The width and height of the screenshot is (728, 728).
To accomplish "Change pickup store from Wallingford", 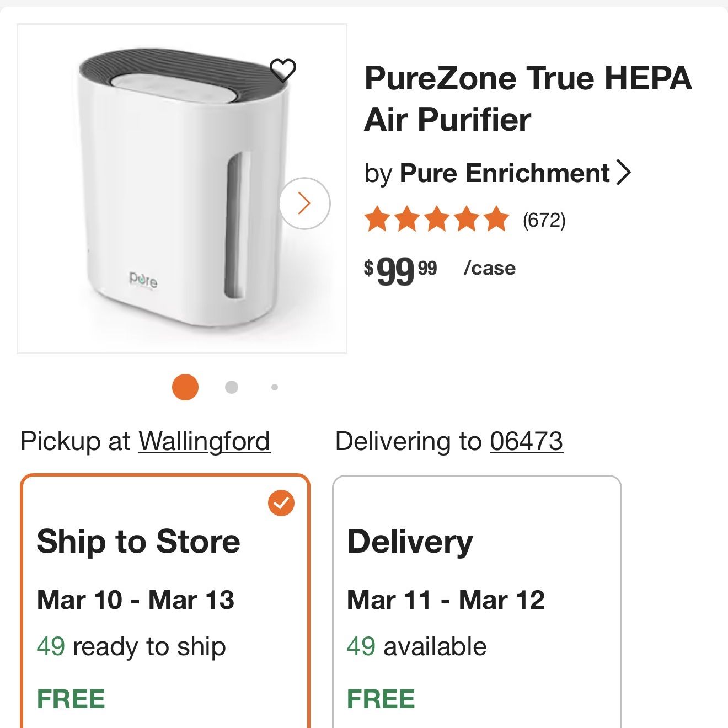I will (204, 441).
